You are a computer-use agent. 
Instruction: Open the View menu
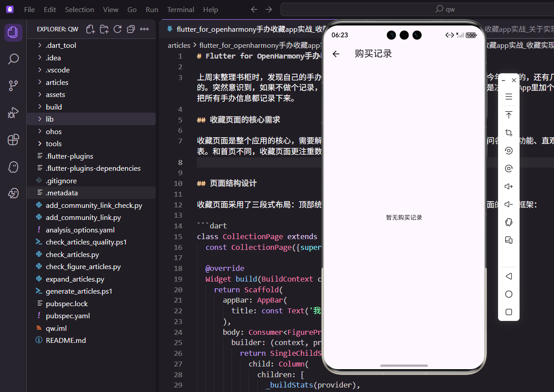[x=111, y=9]
